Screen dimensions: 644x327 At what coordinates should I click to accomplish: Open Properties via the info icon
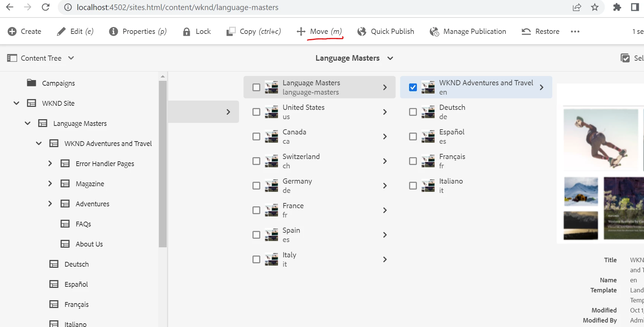pyautogui.click(x=113, y=32)
